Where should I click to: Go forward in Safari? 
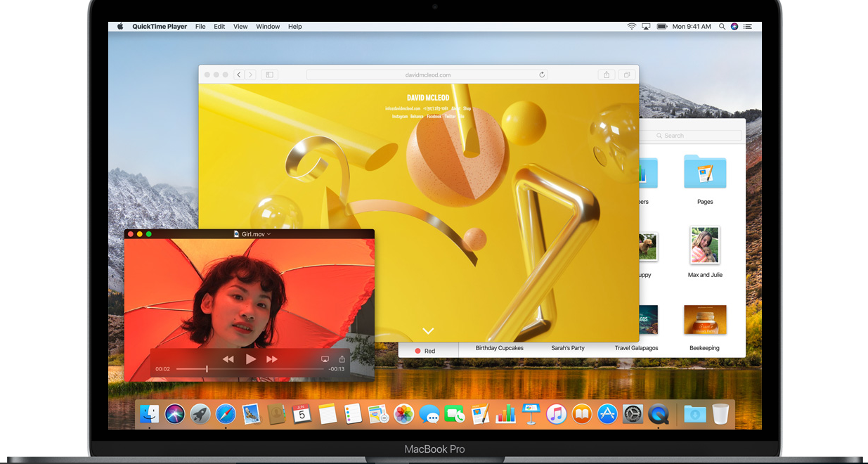pyautogui.click(x=250, y=75)
